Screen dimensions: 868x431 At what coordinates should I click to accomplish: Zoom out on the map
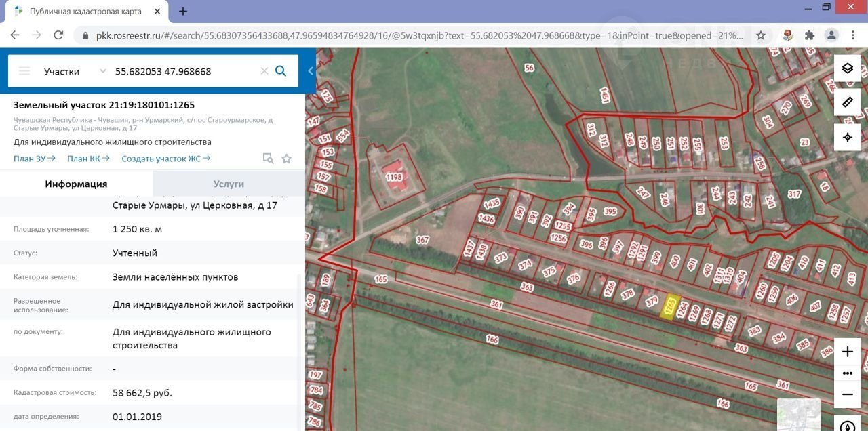pyautogui.click(x=847, y=394)
